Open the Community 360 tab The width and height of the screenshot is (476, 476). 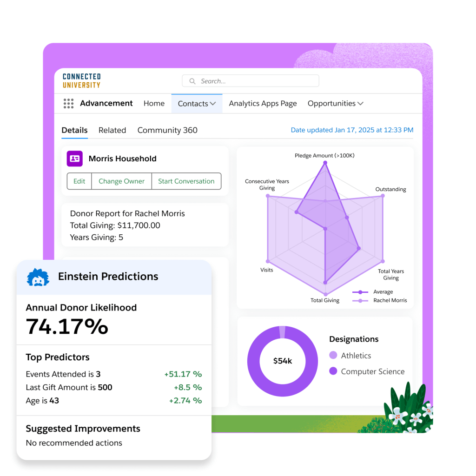click(167, 130)
